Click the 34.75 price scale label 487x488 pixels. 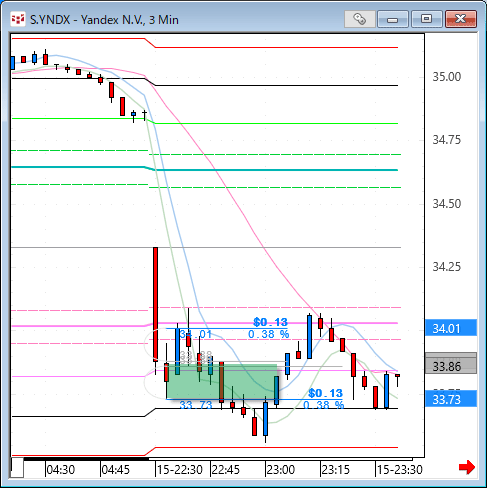point(446,140)
